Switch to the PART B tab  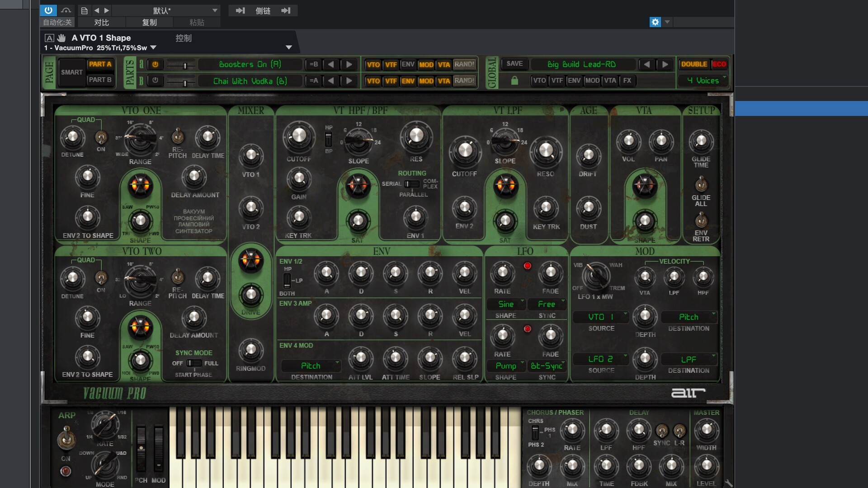[100, 80]
